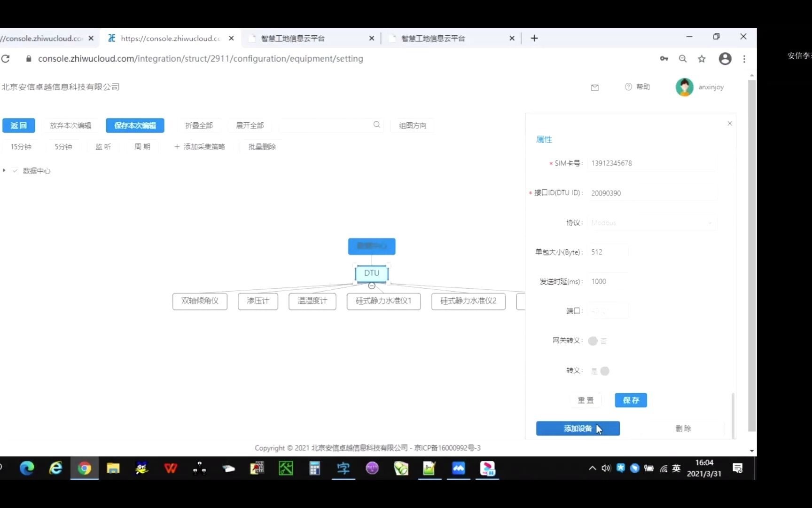Click 展开全部 to expand all nodes
The height and width of the screenshot is (508, 812).
(250, 126)
